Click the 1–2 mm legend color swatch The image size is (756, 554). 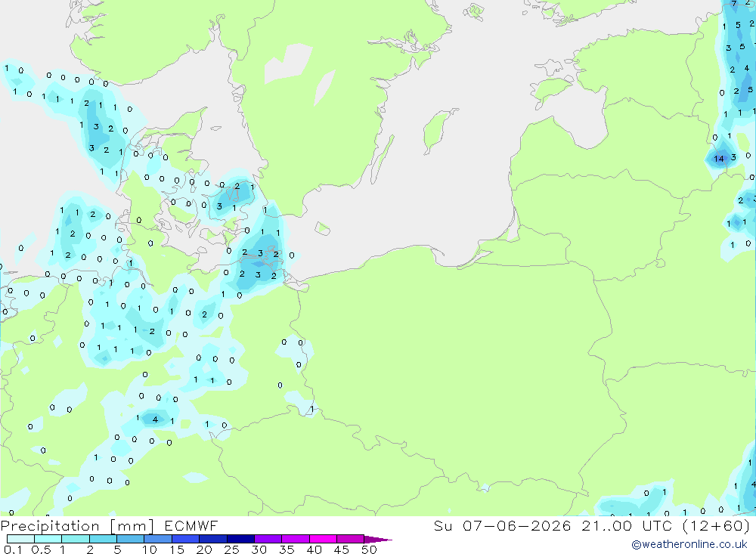click(x=76, y=539)
